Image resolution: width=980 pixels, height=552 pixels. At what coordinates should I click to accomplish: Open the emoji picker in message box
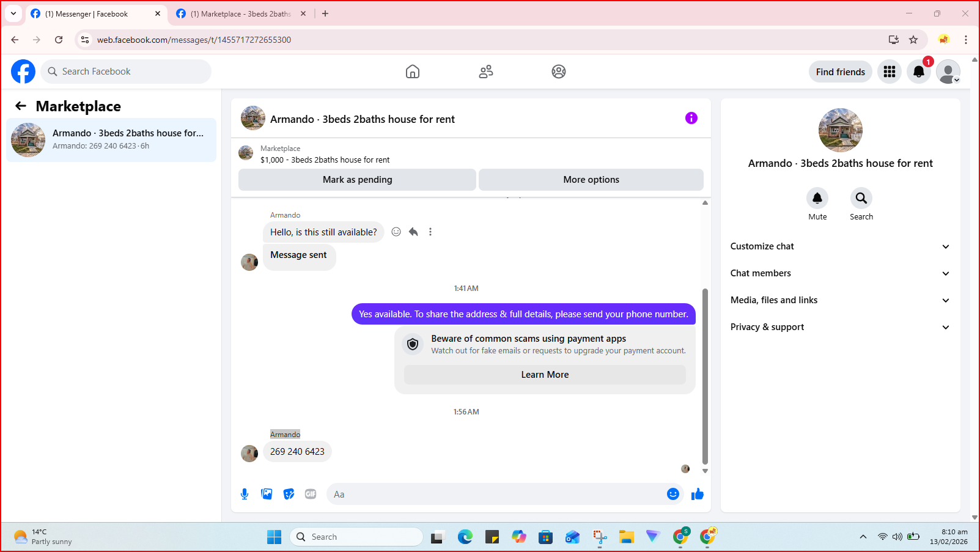[673, 494]
